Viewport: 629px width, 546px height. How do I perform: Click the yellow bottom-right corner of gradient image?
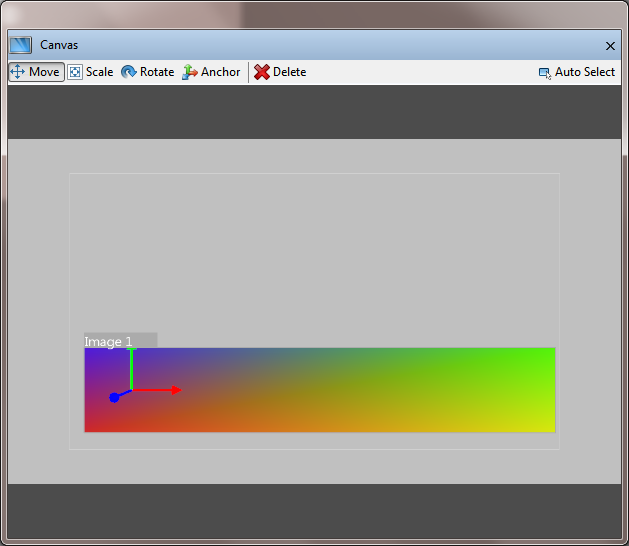pyautogui.click(x=549, y=426)
